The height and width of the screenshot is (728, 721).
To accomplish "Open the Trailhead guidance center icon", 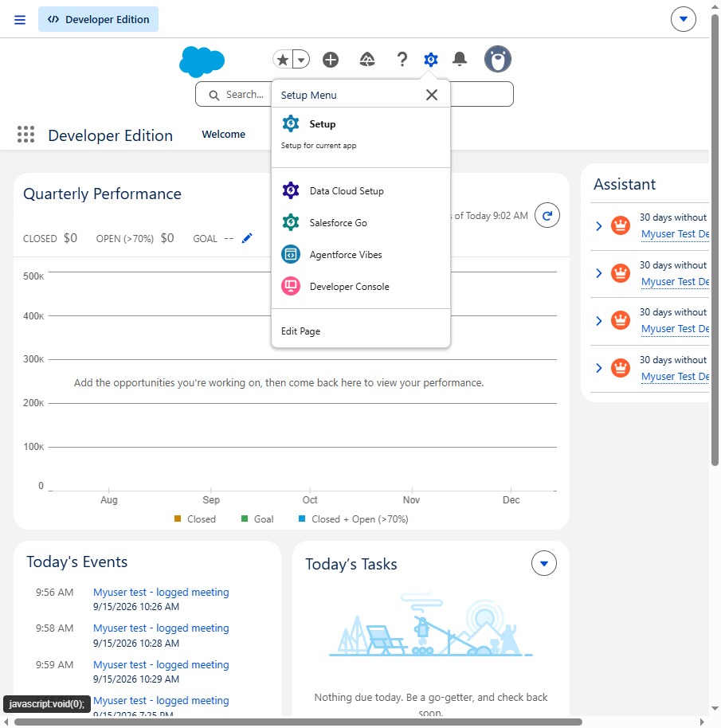I will point(367,60).
